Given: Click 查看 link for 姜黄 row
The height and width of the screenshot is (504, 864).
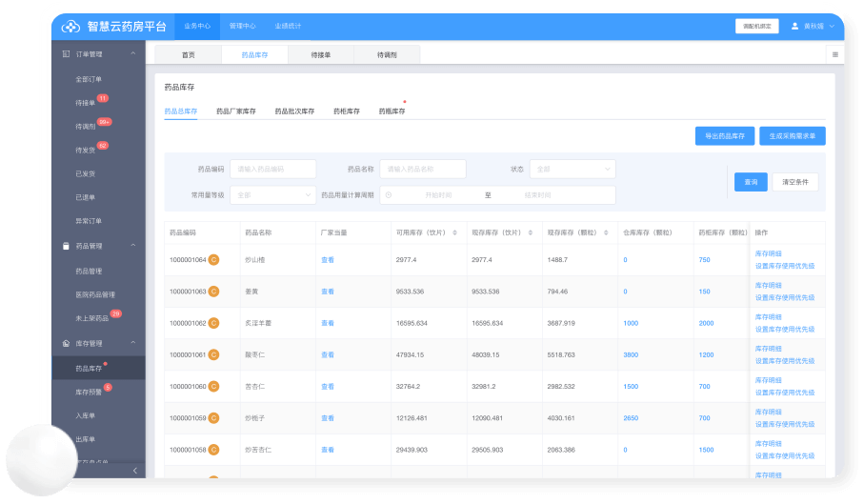Looking at the screenshot, I should coord(328,292).
